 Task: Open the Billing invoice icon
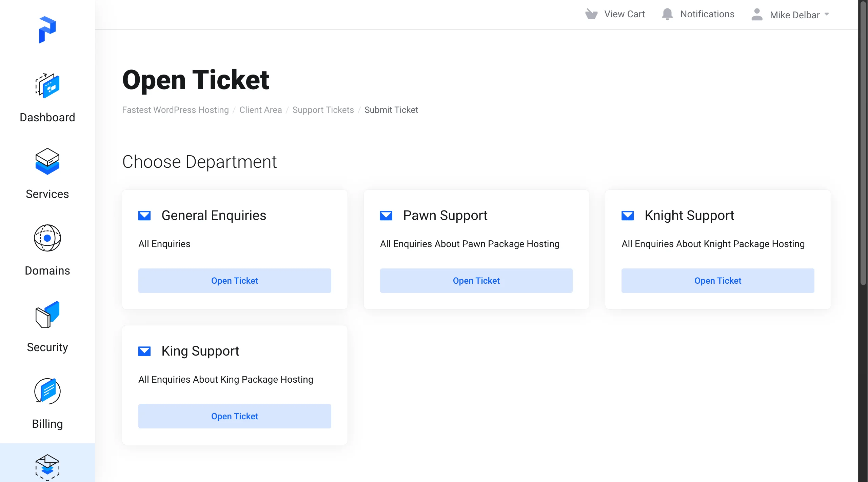point(47,391)
